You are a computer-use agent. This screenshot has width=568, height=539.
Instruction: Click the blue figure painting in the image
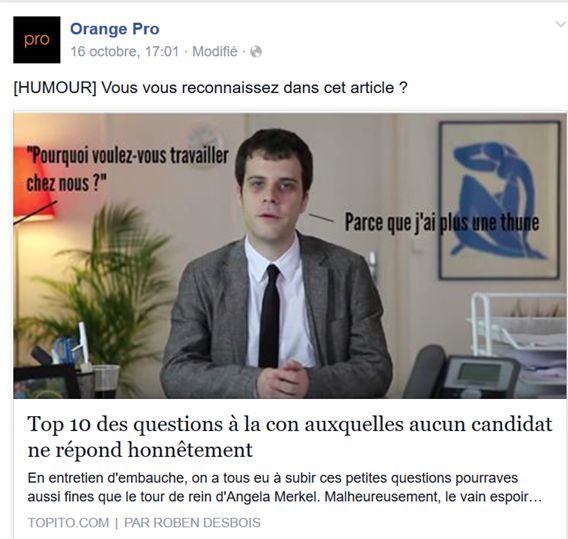pyautogui.click(x=499, y=200)
